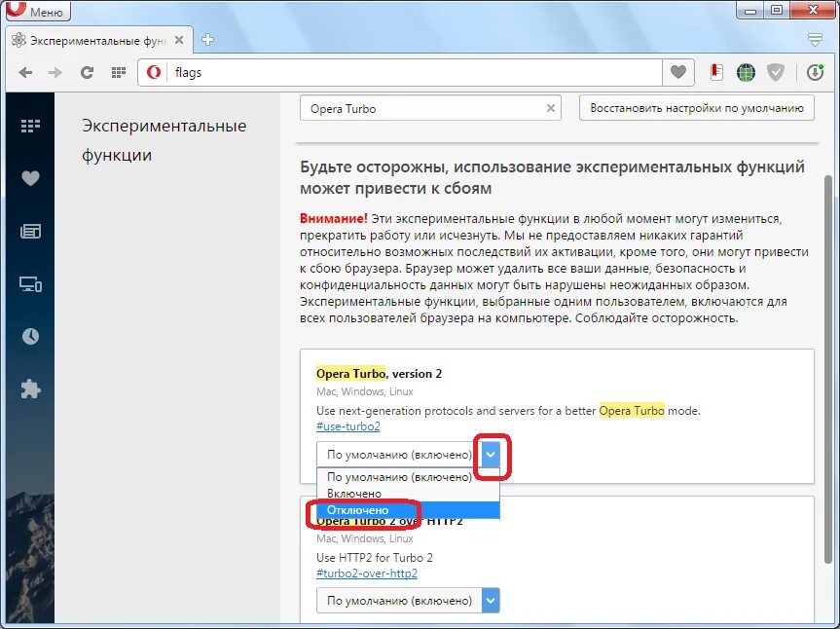840x629 pixels.
Task: Go forward with the forward arrow
Action: [x=55, y=72]
